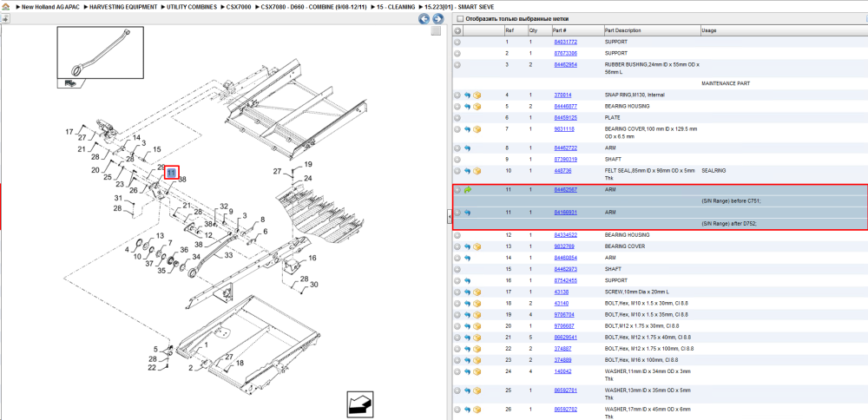This screenshot has height=420, width=868.
Task: Click box icon for SCREW 43138 row
Action: (x=477, y=292)
